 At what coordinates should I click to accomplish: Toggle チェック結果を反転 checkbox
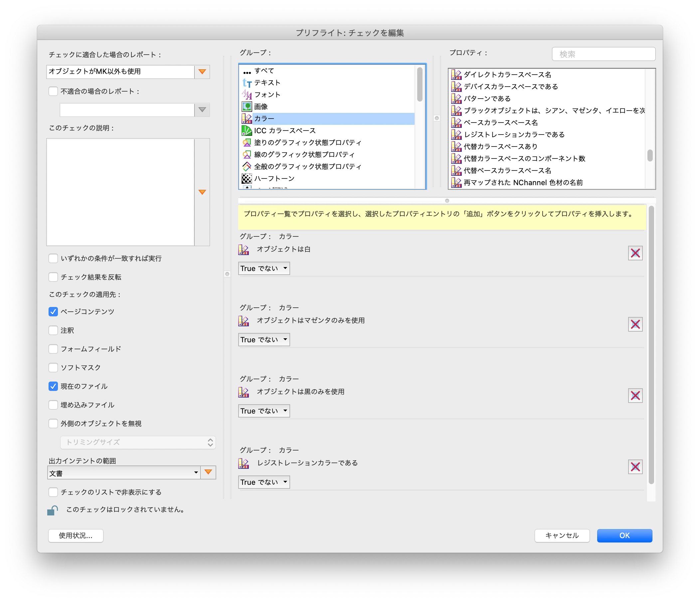tap(53, 277)
